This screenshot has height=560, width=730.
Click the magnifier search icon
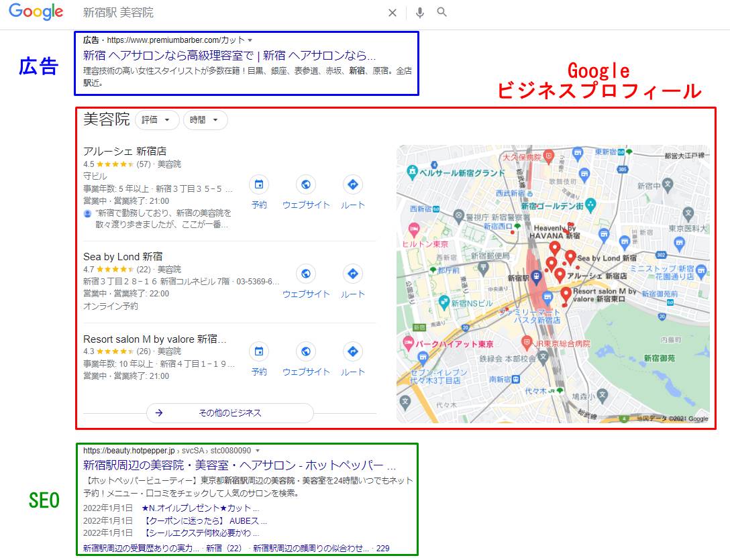(441, 12)
